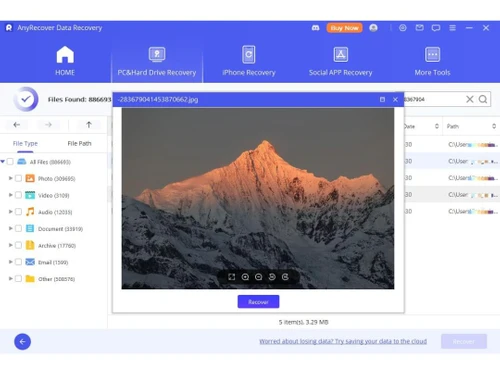Collapse the All Files tree node

coord(3,162)
